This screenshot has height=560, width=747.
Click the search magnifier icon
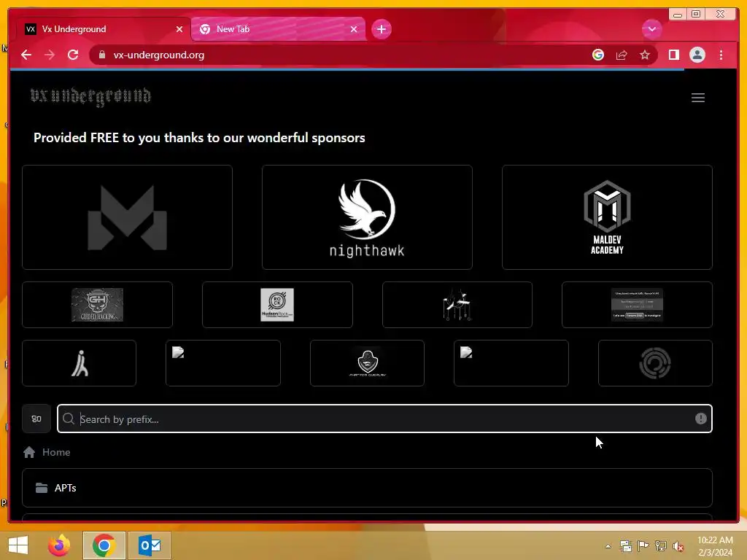pos(69,419)
